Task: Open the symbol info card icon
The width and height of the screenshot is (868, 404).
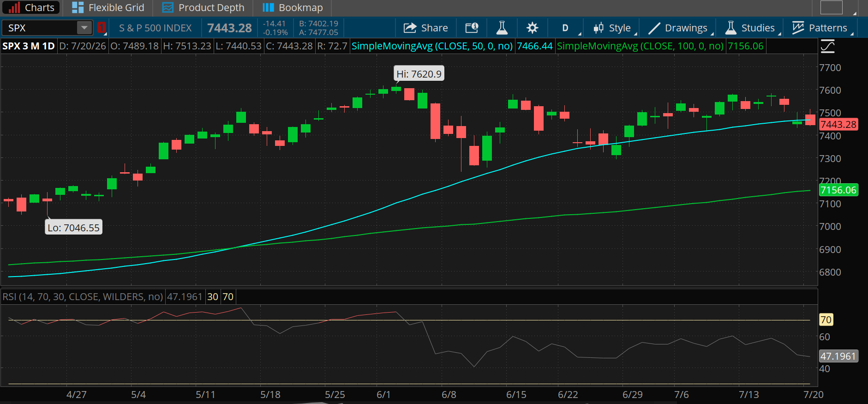Action: coord(472,28)
